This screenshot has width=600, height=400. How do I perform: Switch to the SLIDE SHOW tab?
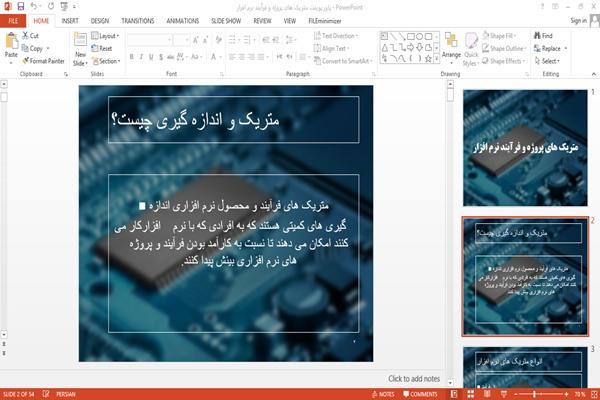[x=226, y=21]
